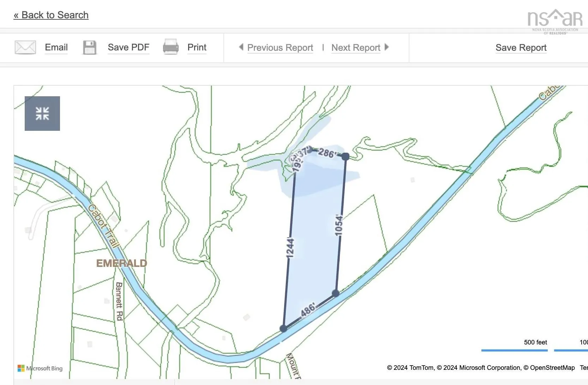
Task: Click the parcel's southwest corner point on the road
Action: 283,329
